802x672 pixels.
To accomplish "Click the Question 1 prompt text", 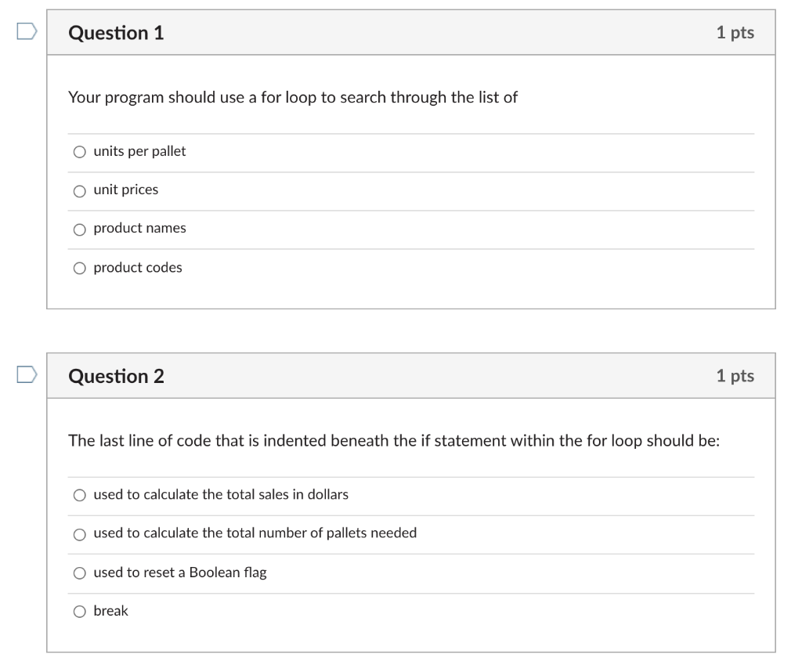I will pos(292,97).
